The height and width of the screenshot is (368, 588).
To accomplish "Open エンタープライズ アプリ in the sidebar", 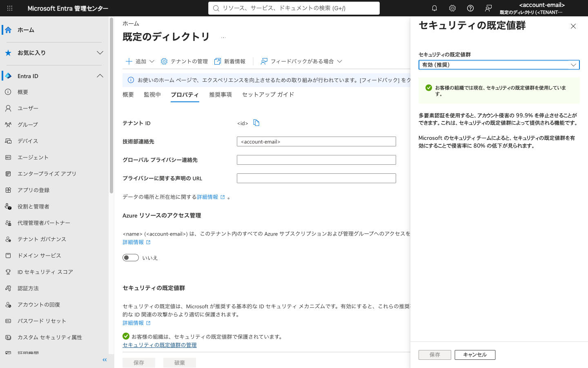I will coord(54,174).
